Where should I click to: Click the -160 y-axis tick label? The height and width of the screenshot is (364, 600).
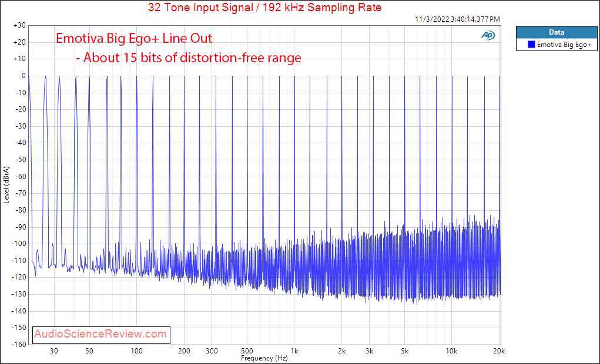(x=18, y=345)
